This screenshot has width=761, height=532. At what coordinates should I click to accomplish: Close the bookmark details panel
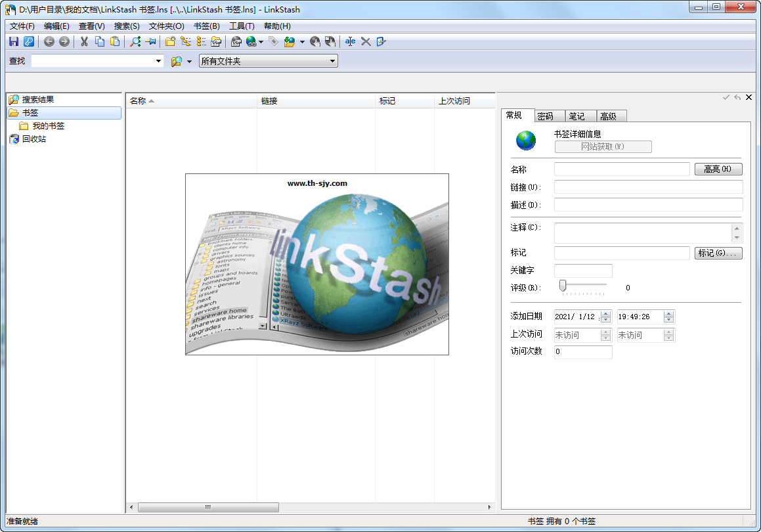(749, 97)
